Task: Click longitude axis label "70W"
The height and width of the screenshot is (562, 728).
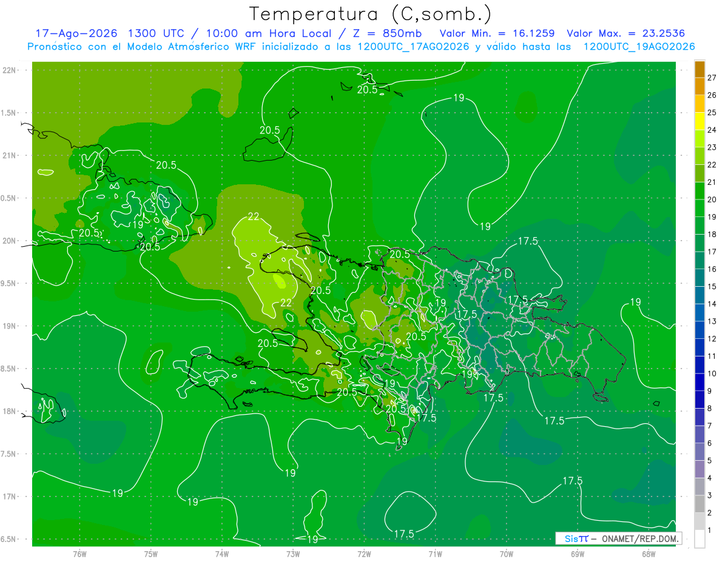Action: click(x=507, y=554)
